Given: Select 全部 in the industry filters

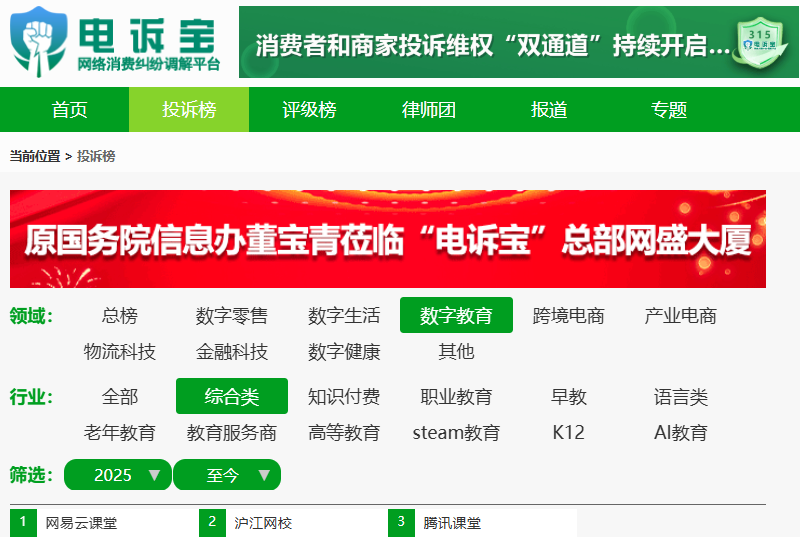Looking at the screenshot, I should coord(120,396).
